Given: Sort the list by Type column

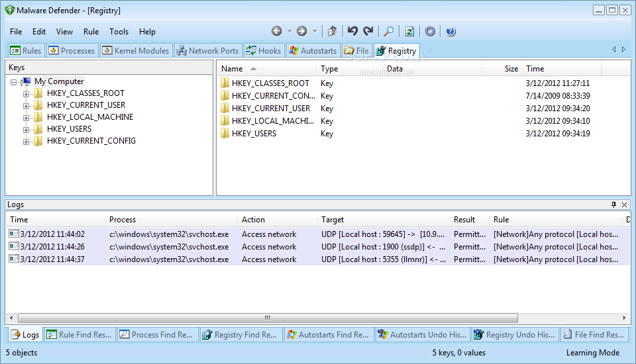Looking at the screenshot, I should [350, 69].
